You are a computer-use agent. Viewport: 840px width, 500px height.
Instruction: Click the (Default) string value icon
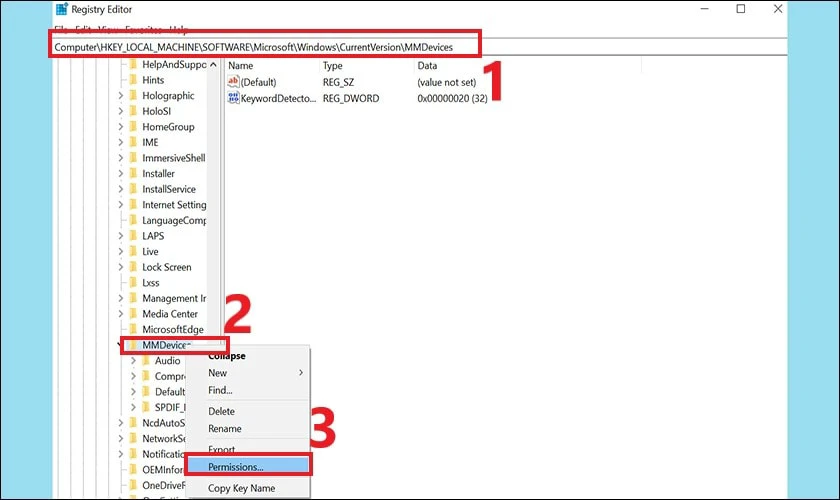click(x=233, y=81)
